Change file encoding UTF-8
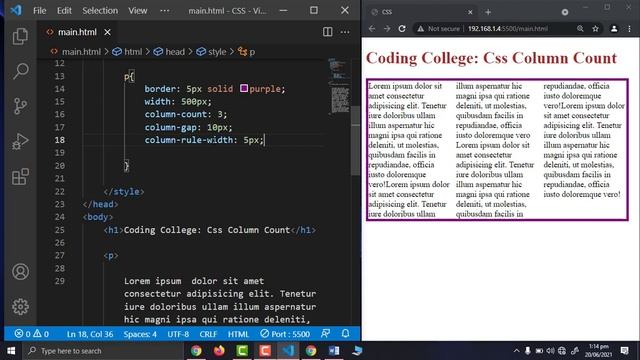The image size is (640, 360). pyautogui.click(x=178, y=334)
